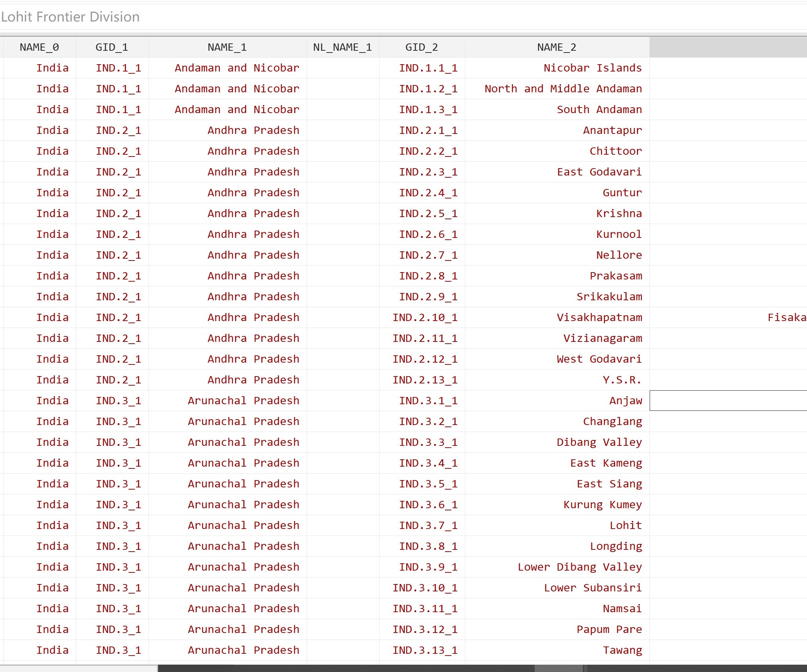This screenshot has height=672, width=807.
Task: Select the NL_NAME_1 column header
Action: click(342, 47)
